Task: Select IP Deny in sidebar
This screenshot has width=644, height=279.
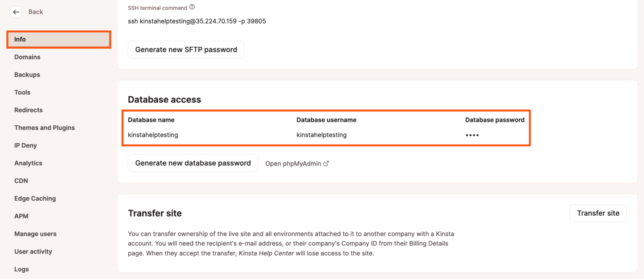Action: click(x=26, y=145)
